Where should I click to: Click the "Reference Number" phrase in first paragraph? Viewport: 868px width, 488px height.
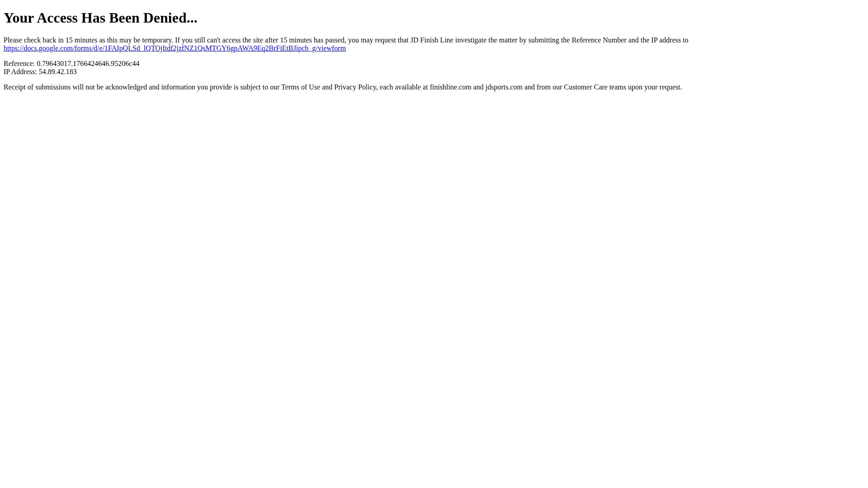[599, 40]
